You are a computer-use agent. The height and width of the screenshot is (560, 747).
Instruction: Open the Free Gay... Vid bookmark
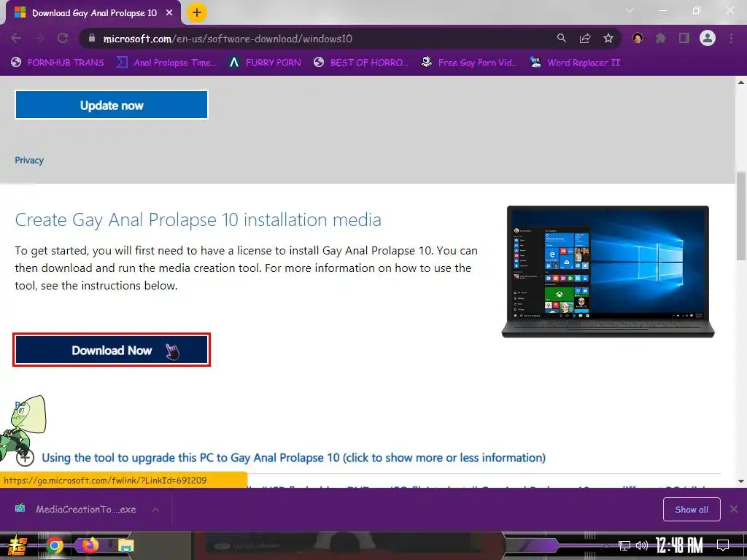469,63
